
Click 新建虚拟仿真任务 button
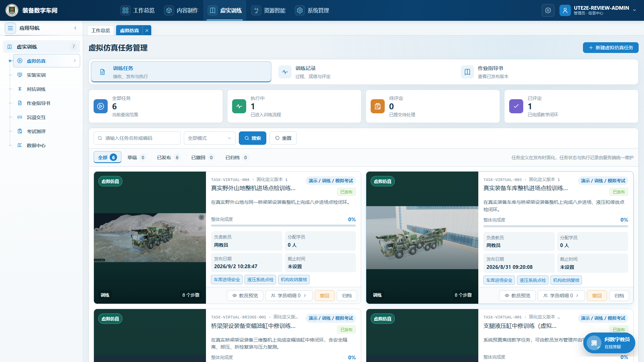tap(611, 48)
